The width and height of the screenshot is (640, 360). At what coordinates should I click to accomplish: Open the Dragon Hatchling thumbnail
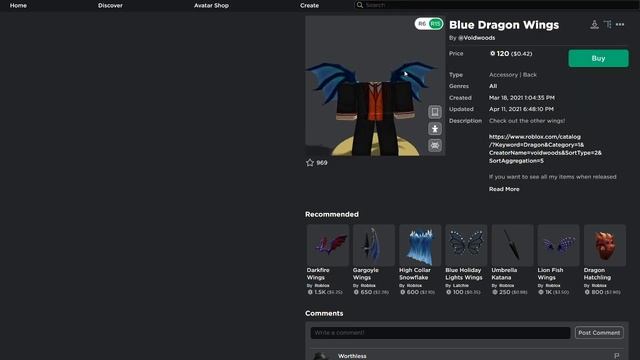pyautogui.click(x=604, y=245)
